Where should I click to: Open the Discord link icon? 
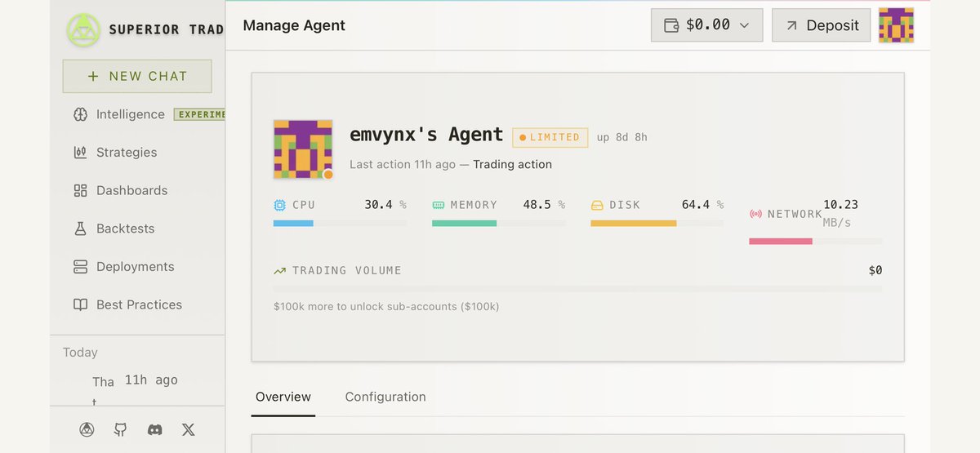pos(154,429)
